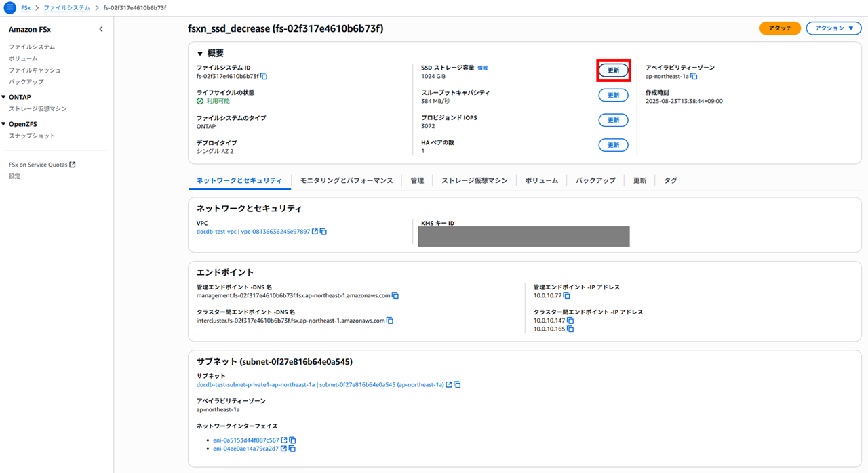The width and height of the screenshot is (868, 473).
Task: Click the 利用可能 status check icon
Action: click(200, 101)
